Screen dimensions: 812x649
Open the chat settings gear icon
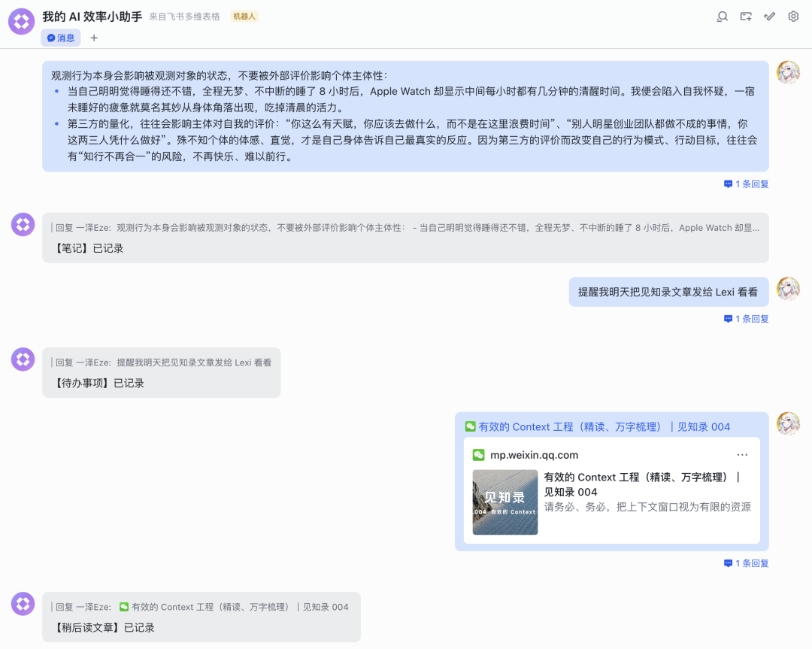[x=793, y=17]
